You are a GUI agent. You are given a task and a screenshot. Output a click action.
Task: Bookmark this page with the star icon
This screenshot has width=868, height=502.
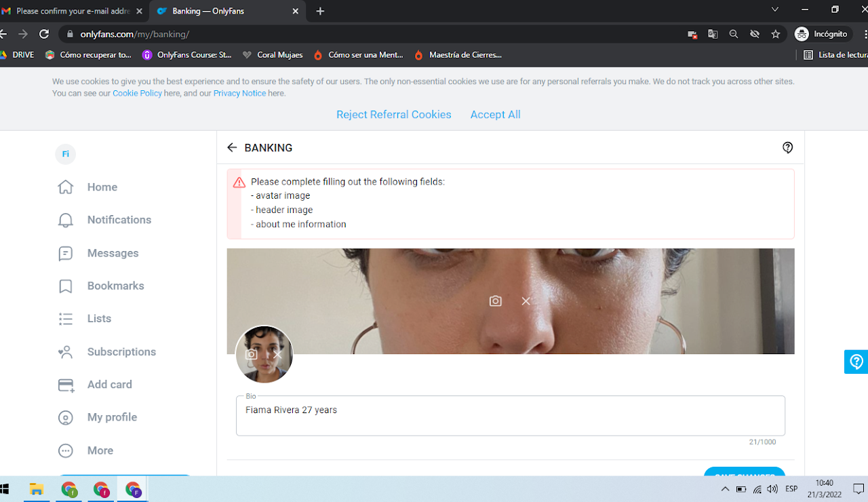coord(776,34)
